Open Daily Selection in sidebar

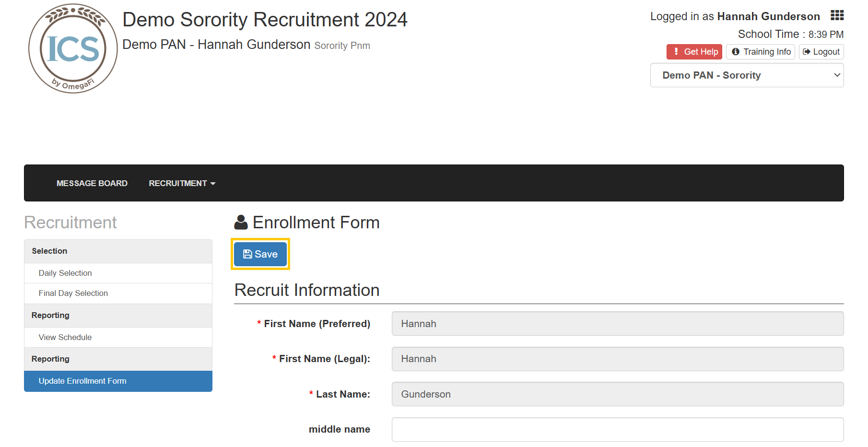tap(65, 273)
